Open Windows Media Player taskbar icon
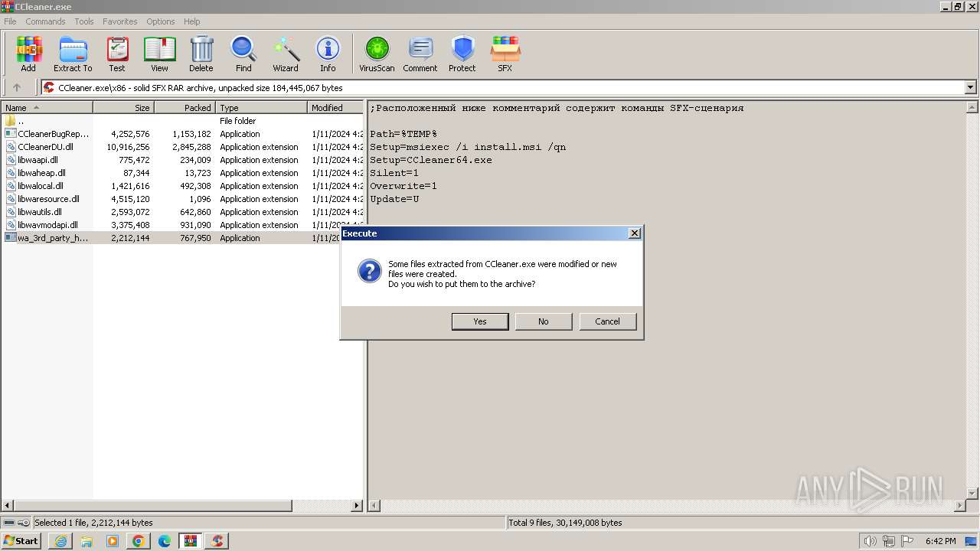The height and width of the screenshot is (551, 980). (113, 541)
